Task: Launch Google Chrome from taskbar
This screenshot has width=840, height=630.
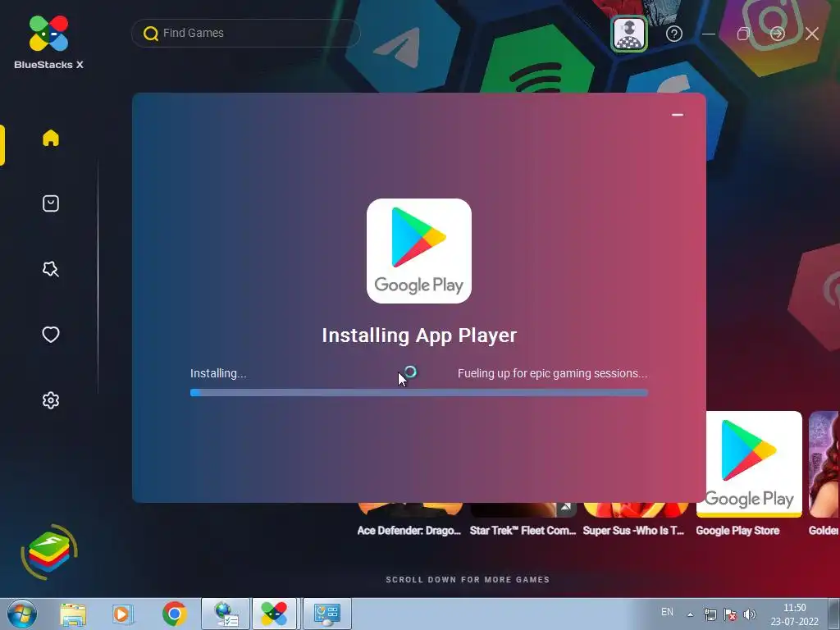Action: tap(174, 614)
